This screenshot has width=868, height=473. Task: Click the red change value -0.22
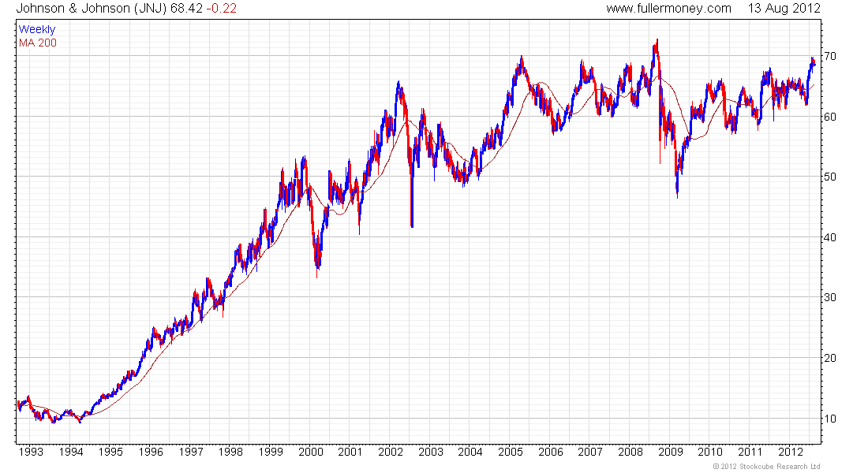(222, 9)
